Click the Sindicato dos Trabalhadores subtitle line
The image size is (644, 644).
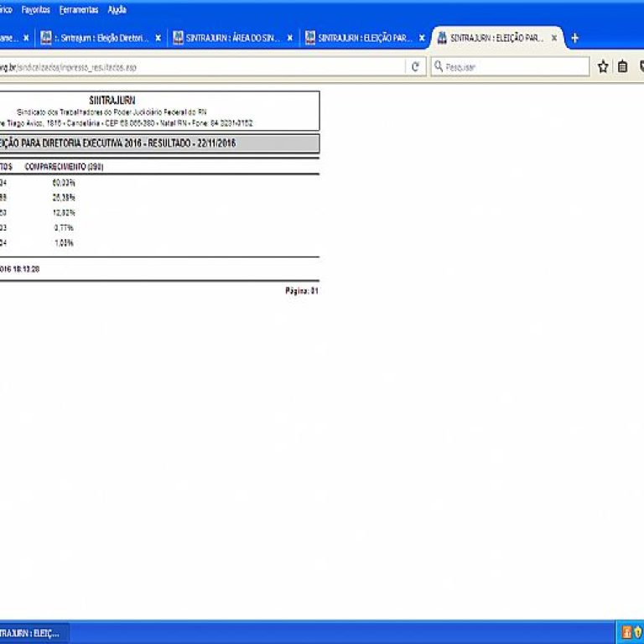click(112, 112)
